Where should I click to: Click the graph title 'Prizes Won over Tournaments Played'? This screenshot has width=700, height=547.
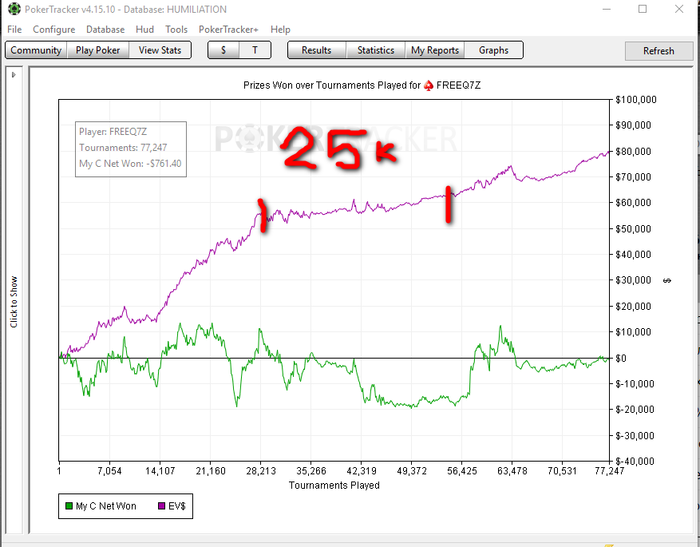[x=332, y=85]
